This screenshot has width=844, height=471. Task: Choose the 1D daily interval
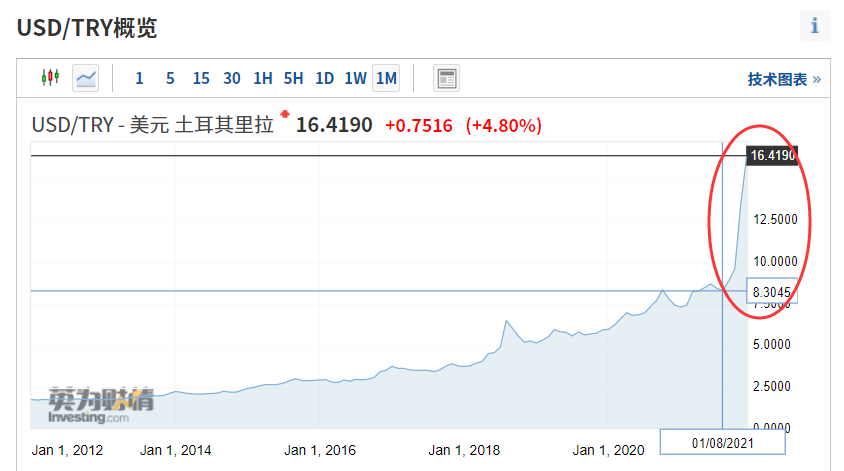click(x=324, y=78)
